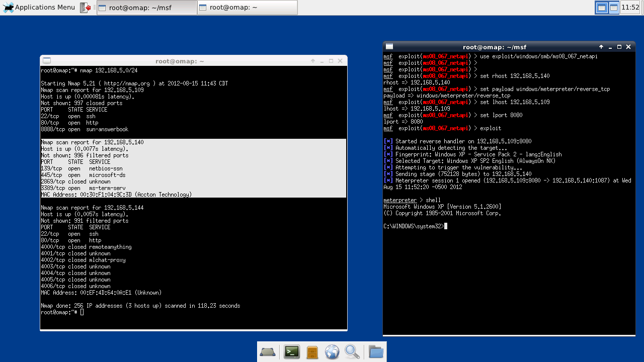This screenshot has height=362, width=644.
Task: Open the Applications Menu
Action: click(39, 8)
